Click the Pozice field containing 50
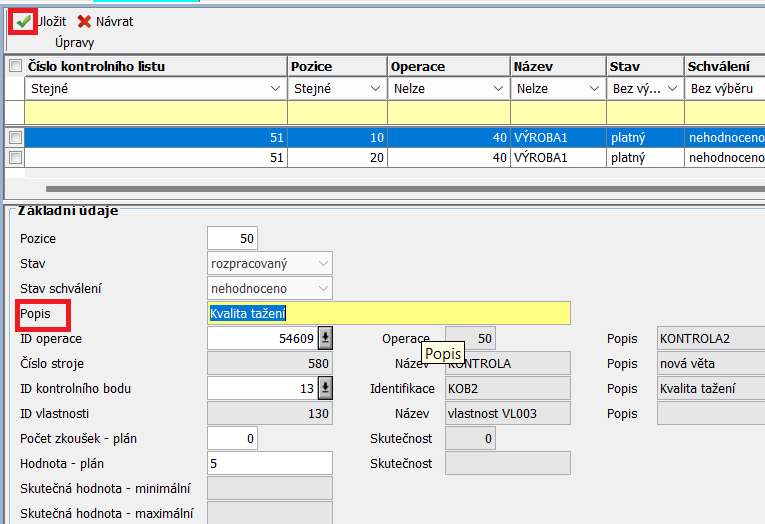Viewport: 765px width, 524px height. (232, 238)
